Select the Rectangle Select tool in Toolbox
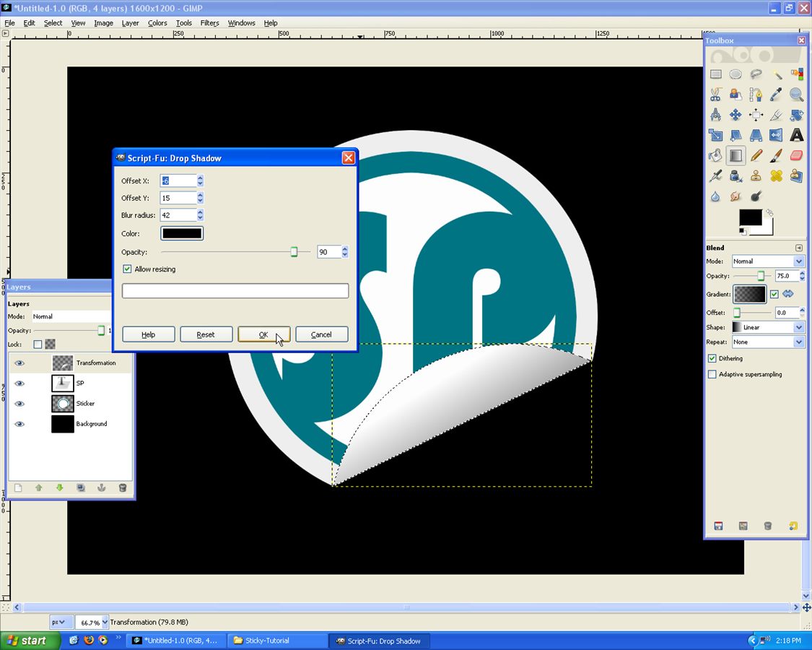Screen dimensions: 812x650 [x=716, y=74]
